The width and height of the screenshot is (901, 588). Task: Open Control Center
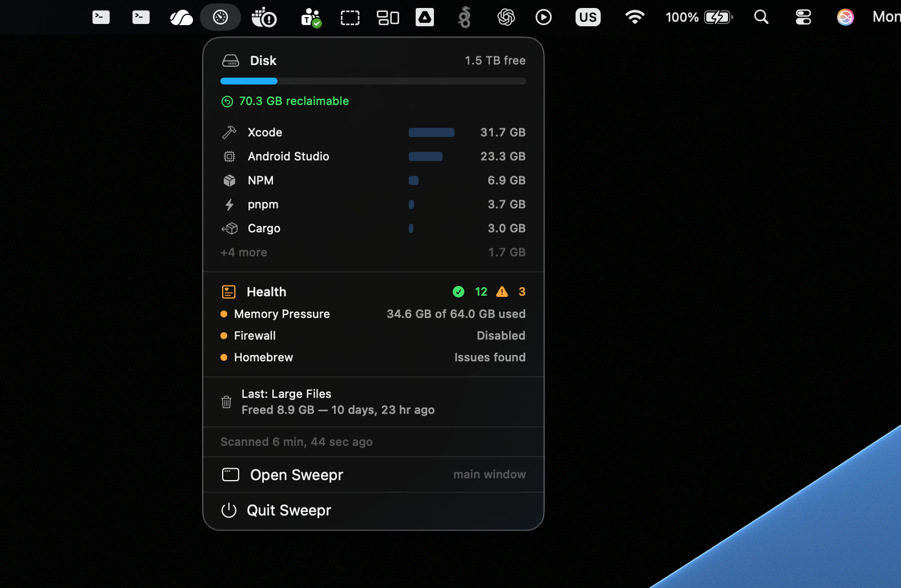coord(803,17)
